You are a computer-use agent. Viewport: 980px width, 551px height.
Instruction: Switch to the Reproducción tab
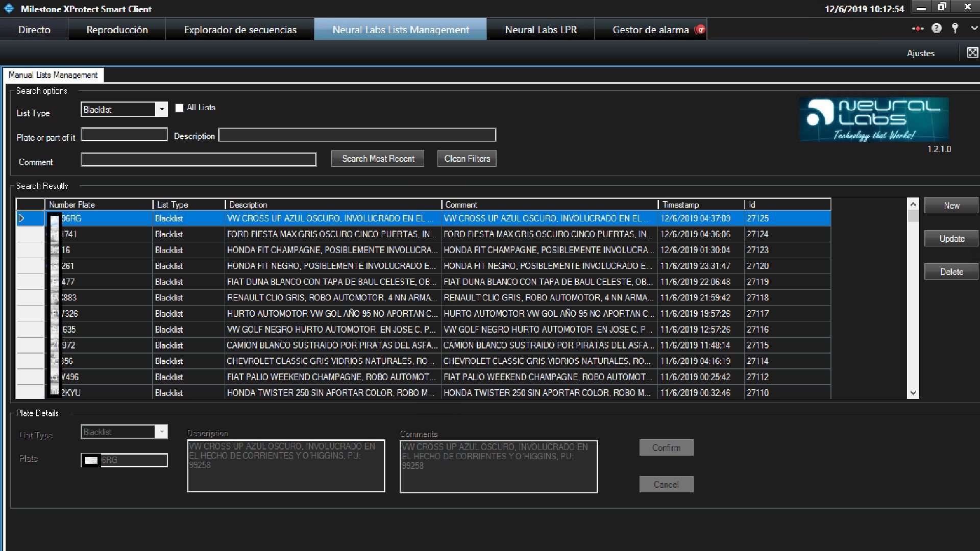[117, 30]
